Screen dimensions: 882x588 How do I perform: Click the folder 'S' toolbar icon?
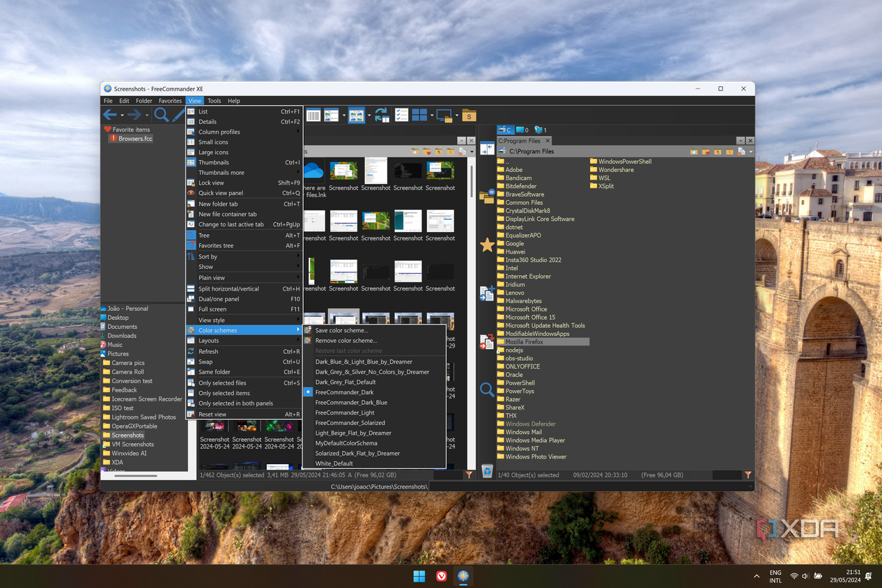(469, 115)
